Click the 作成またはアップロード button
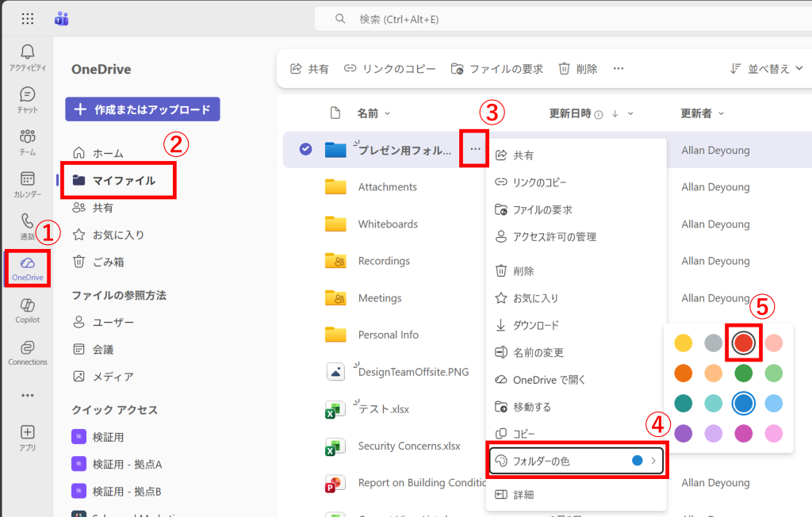The image size is (812, 517). [143, 109]
